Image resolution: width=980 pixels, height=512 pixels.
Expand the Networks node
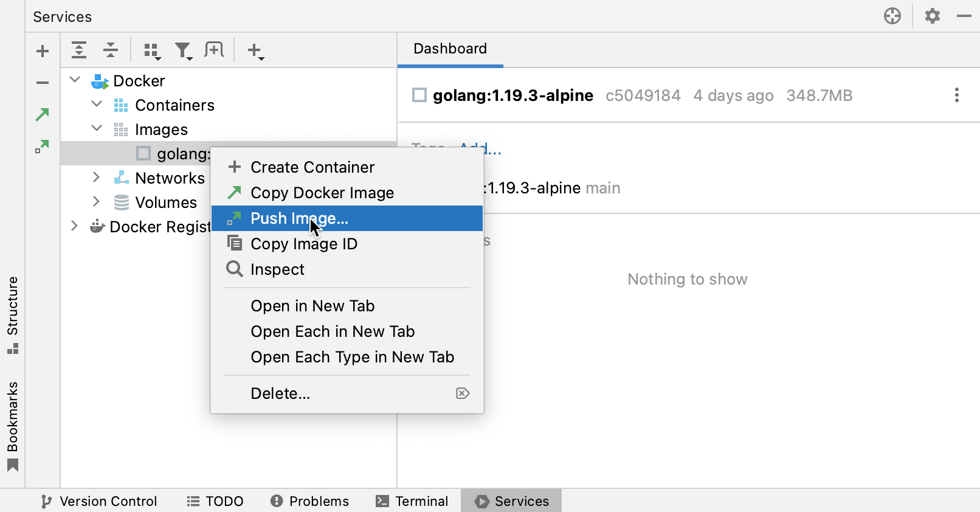(x=96, y=177)
